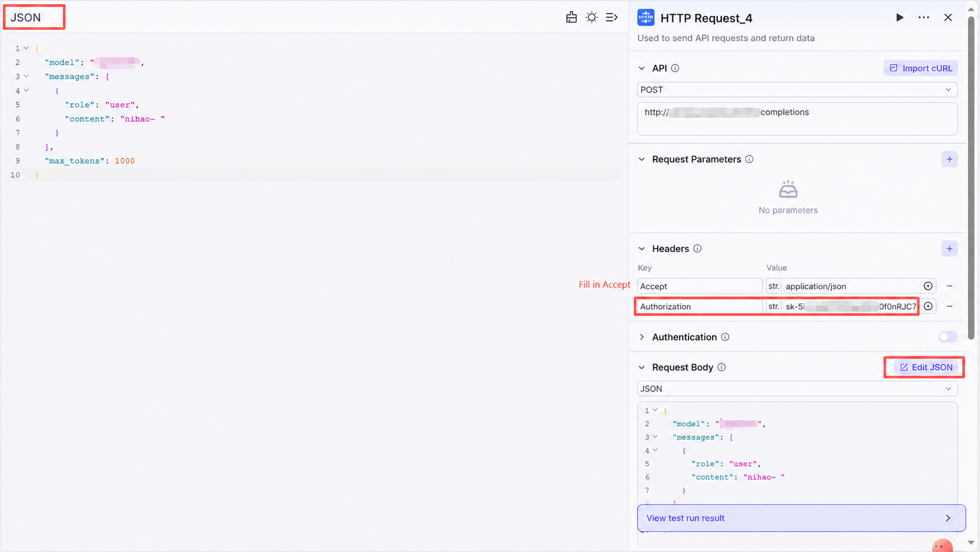
Task: Toggle light theme sun icon in editor toolbar
Action: pos(591,18)
